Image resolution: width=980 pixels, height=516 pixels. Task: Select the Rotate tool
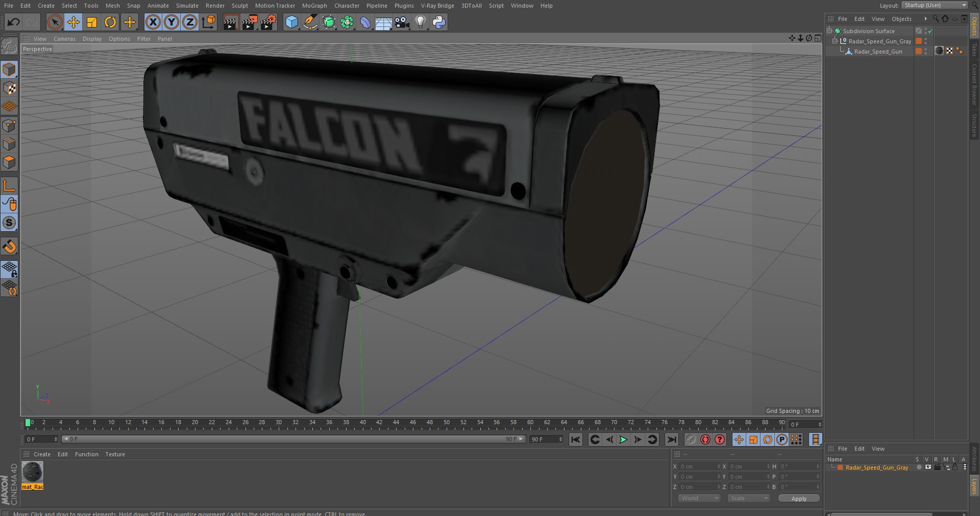[110, 22]
